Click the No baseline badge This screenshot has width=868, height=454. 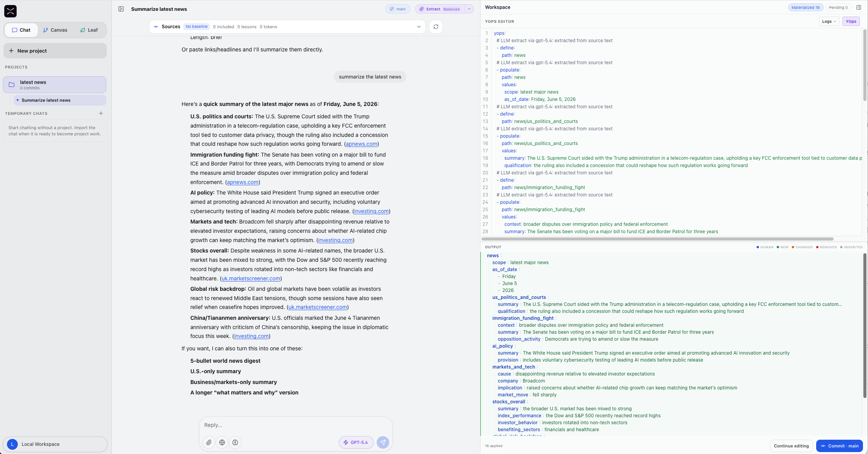click(x=196, y=27)
